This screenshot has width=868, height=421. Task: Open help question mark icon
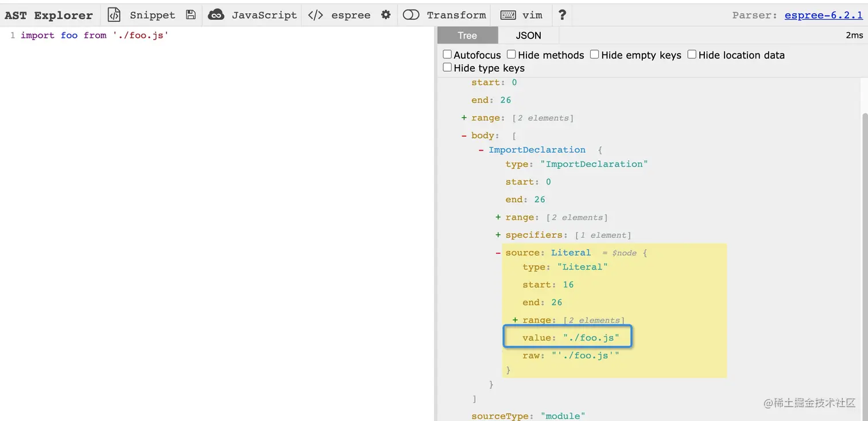tap(562, 15)
